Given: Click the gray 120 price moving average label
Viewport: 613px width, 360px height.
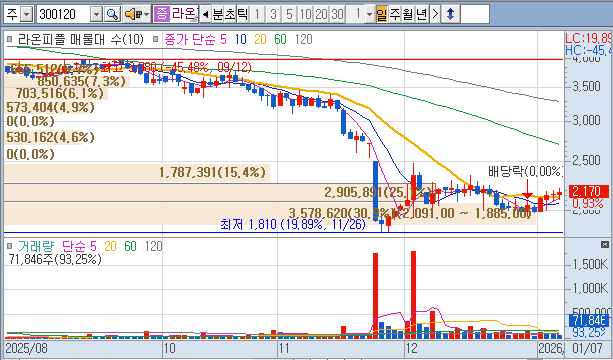Looking at the screenshot, I should 303,39.
